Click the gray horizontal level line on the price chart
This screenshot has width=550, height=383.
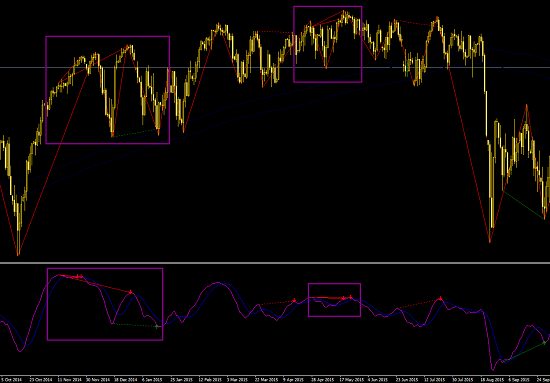coord(275,67)
